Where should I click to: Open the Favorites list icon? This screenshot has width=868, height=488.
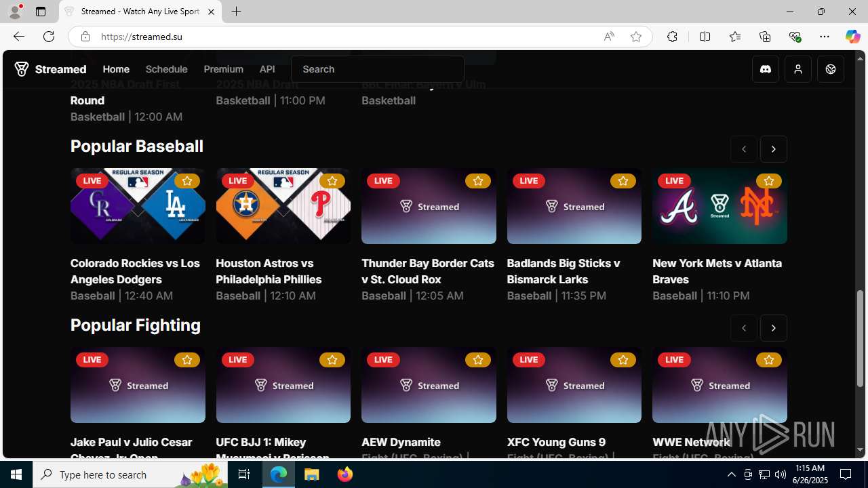point(734,37)
